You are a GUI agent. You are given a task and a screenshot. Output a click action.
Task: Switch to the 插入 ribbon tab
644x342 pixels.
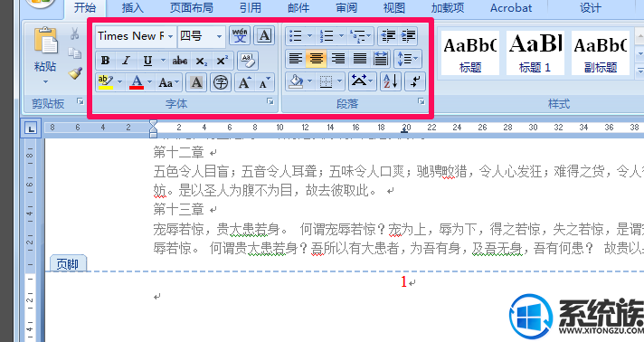[x=133, y=8]
